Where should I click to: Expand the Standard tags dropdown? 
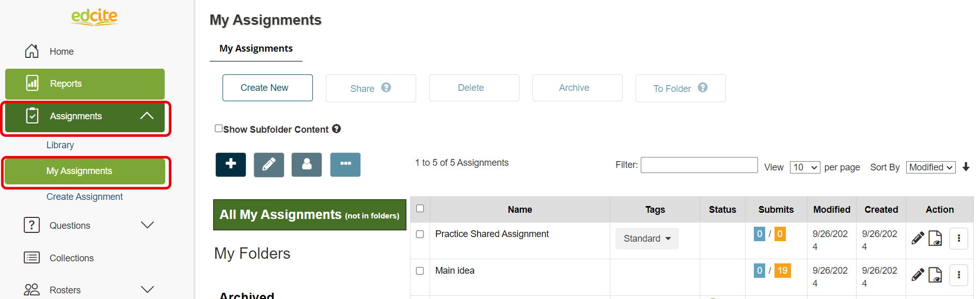tap(647, 239)
